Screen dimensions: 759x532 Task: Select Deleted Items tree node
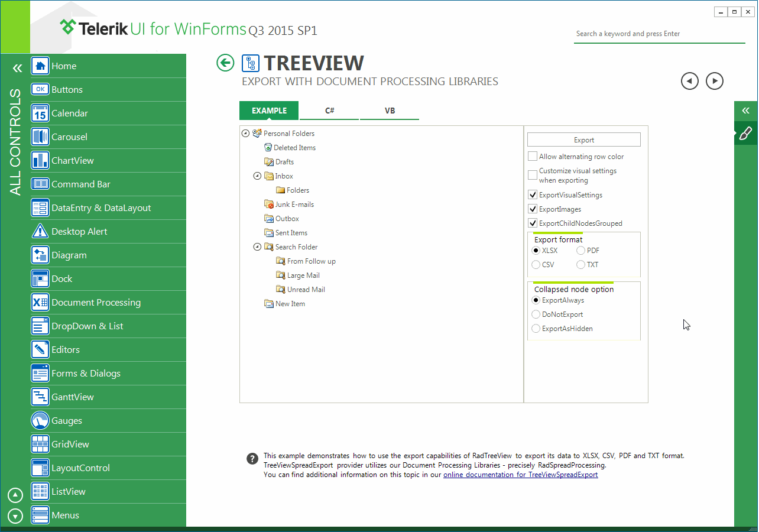click(x=294, y=148)
